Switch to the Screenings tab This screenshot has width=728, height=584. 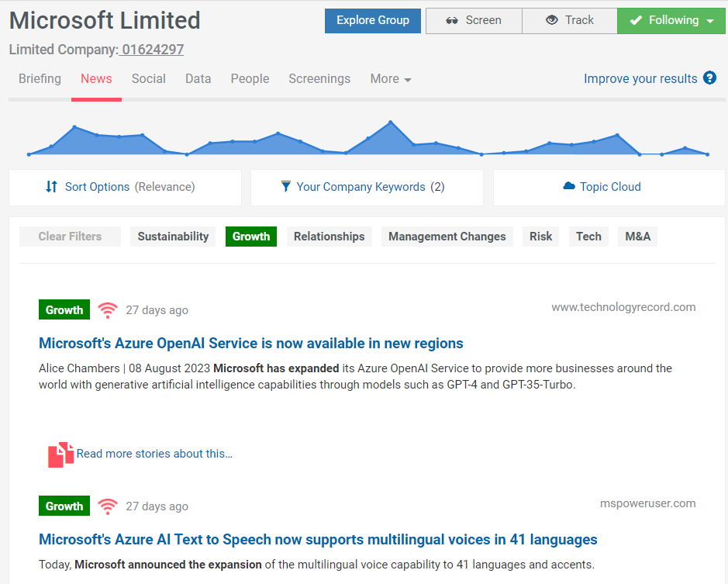click(x=319, y=78)
